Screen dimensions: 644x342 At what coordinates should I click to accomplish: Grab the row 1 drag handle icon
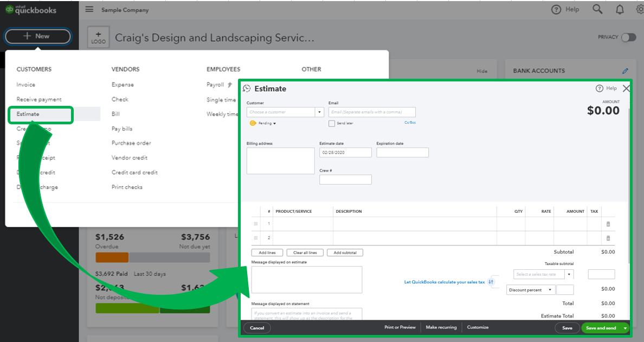point(255,224)
